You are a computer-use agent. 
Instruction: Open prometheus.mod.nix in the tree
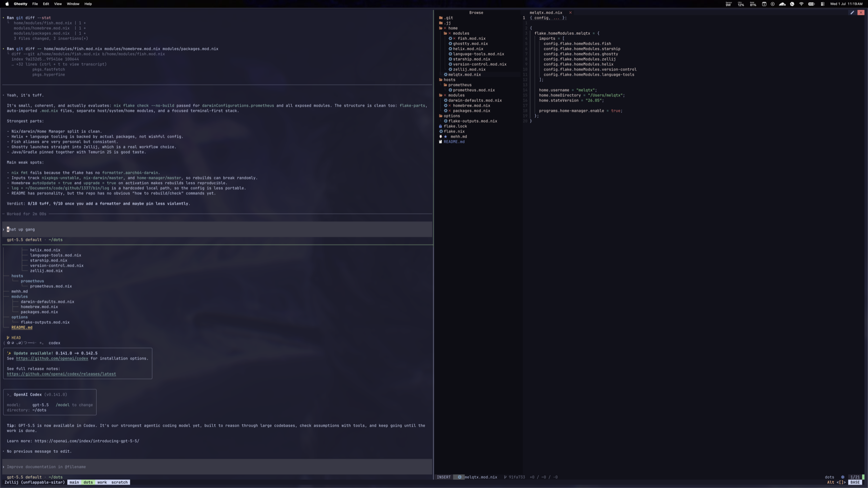[474, 90]
